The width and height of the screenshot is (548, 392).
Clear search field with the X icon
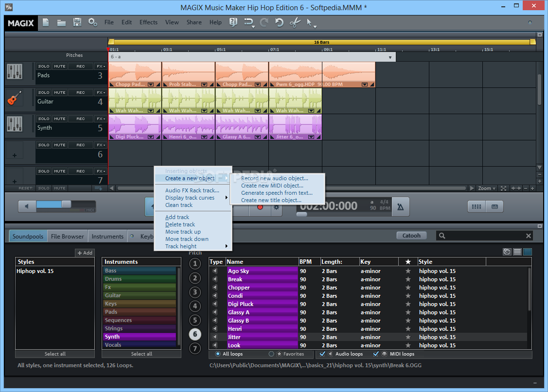pos(529,236)
